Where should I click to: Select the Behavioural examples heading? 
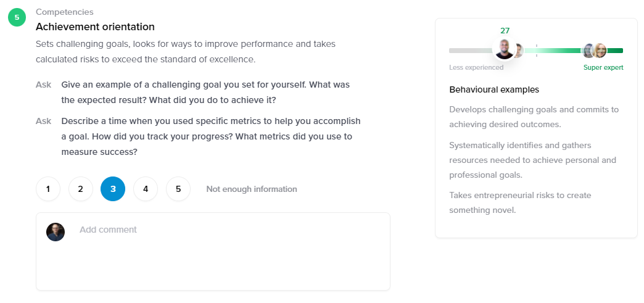coord(494,89)
